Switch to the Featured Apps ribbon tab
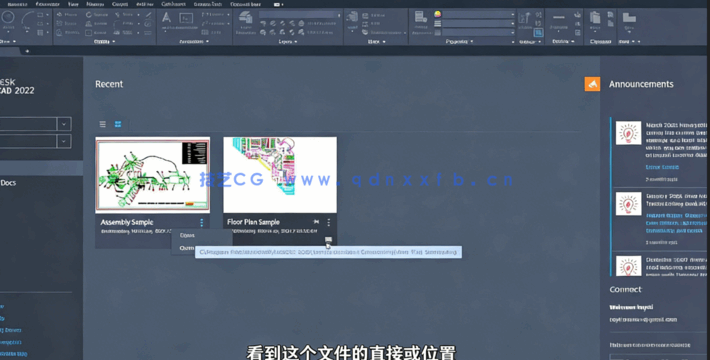Image resolution: width=710 pixels, height=360 pixels. (245, 4)
